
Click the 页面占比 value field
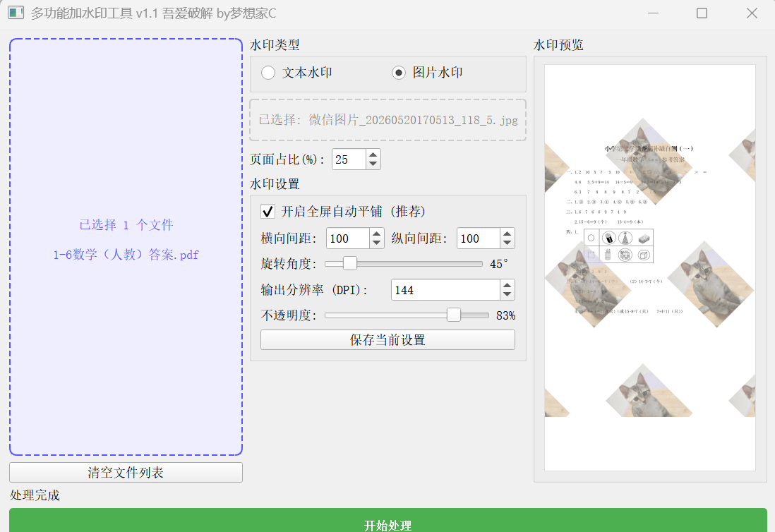349,159
